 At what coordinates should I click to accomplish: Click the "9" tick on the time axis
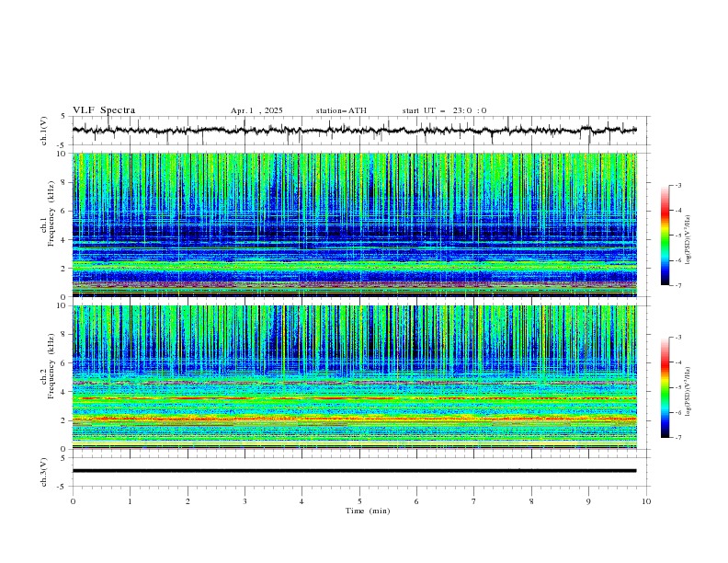(x=588, y=501)
